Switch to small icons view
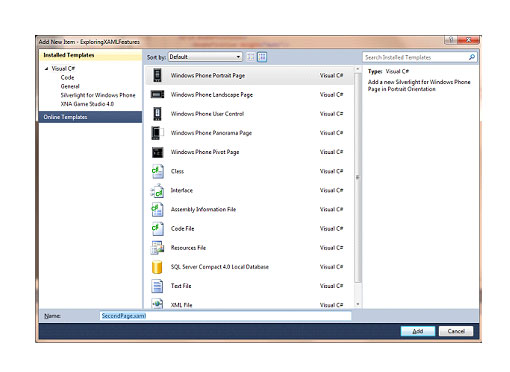The image size is (510, 372). click(x=251, y=57)
